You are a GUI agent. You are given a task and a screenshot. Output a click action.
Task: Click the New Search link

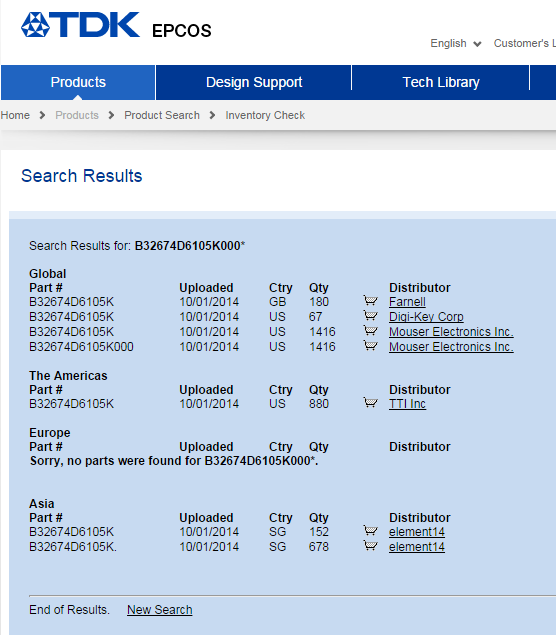click(160, 610)
